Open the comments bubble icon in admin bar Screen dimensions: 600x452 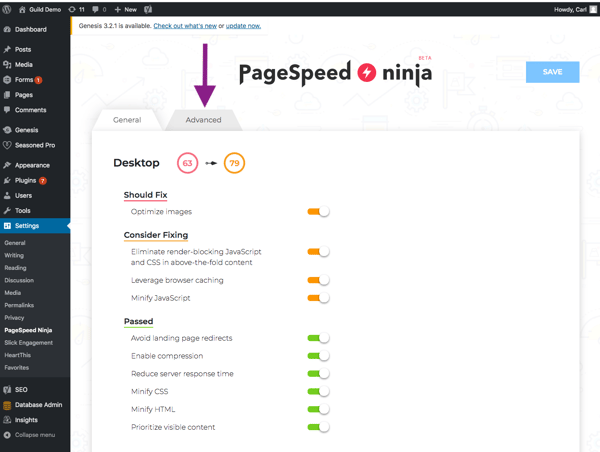pyautogui.click(x=95, y=10)
